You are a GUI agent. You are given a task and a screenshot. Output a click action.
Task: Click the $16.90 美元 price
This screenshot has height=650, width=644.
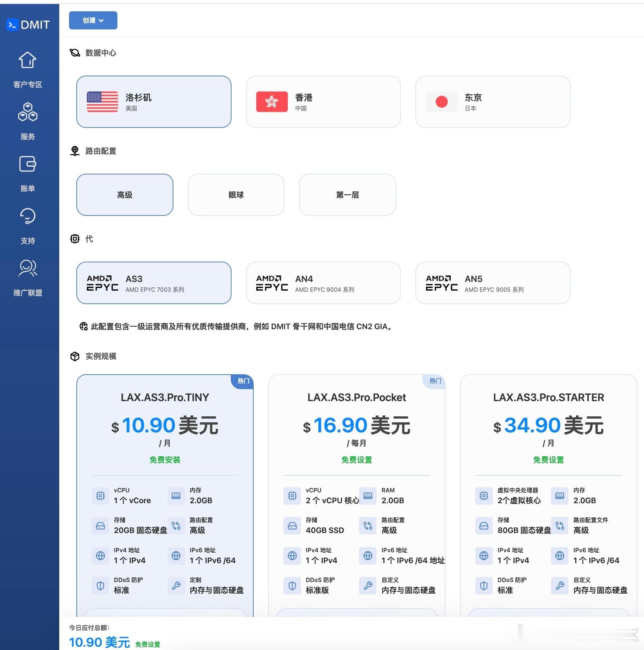357,425
